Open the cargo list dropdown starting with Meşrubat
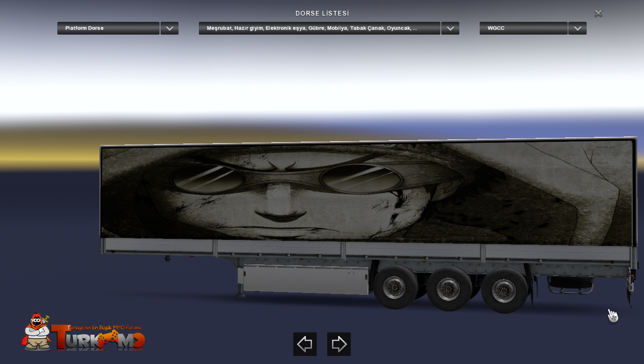This screenshot has width=644, height=364. [x=320, y=28]
